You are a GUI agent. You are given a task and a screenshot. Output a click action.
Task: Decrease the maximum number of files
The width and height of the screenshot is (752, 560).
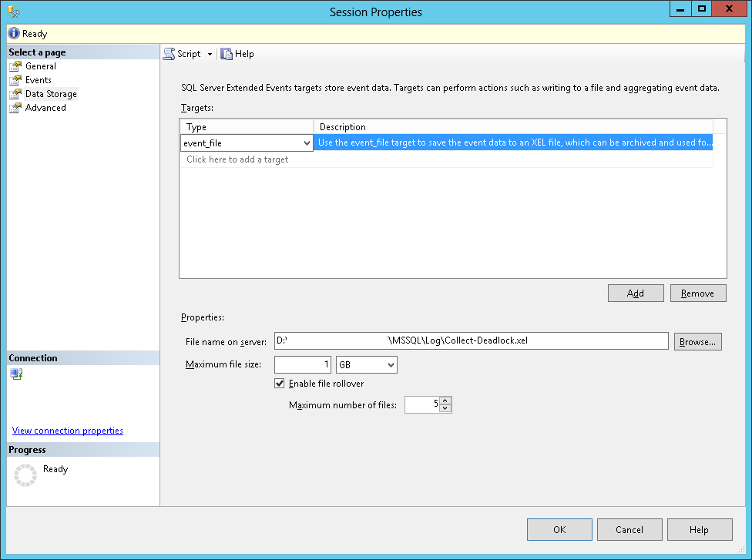tap(445, 408)
